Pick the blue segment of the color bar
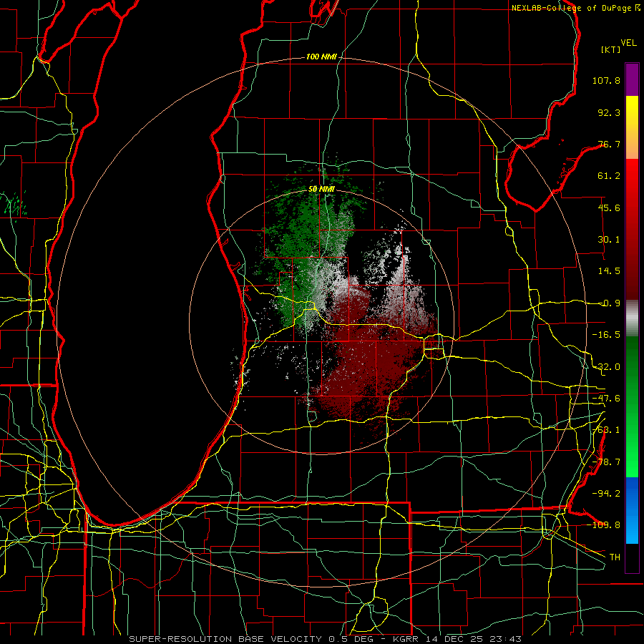644x644 pixels. pyautogui.click(x=632, y=510)
